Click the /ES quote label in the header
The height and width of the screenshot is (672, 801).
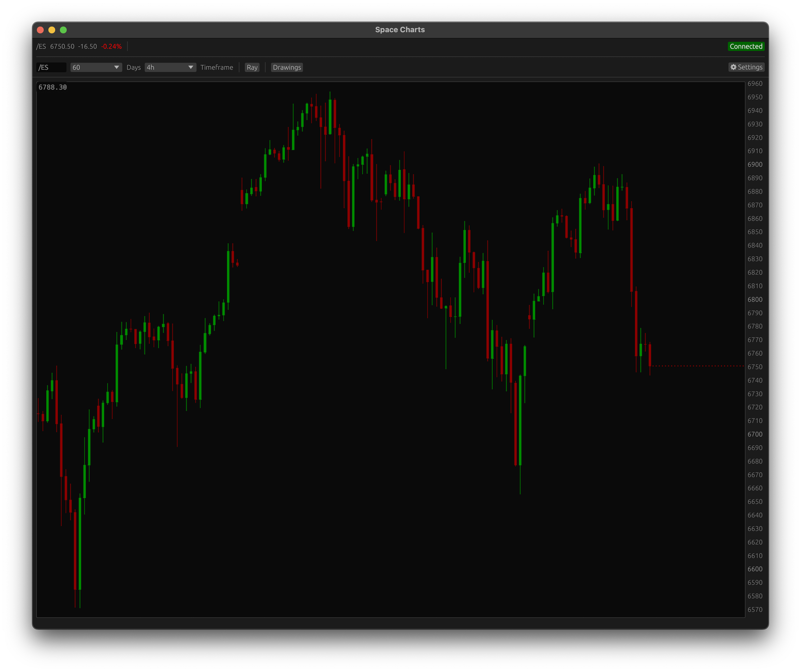point(41,46)
